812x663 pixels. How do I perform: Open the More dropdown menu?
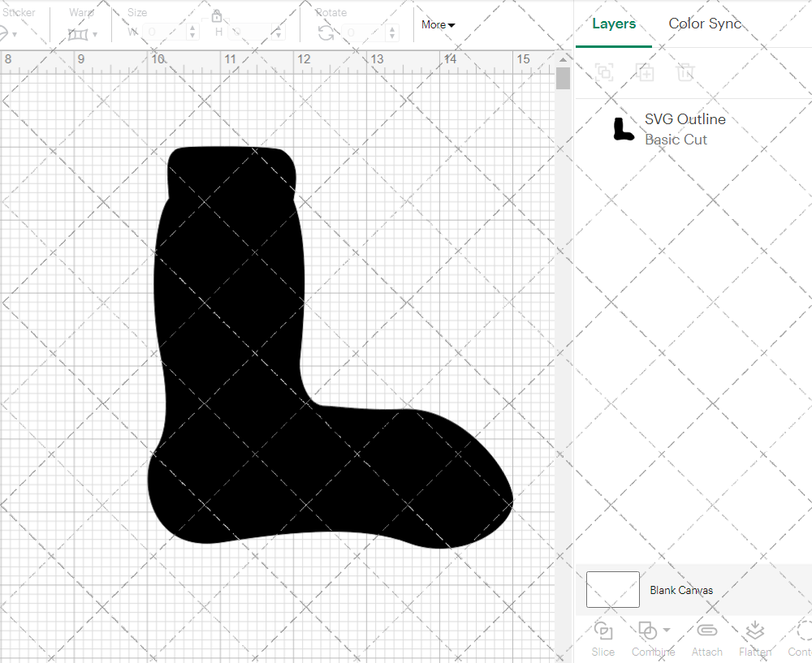tap(438, 25)
